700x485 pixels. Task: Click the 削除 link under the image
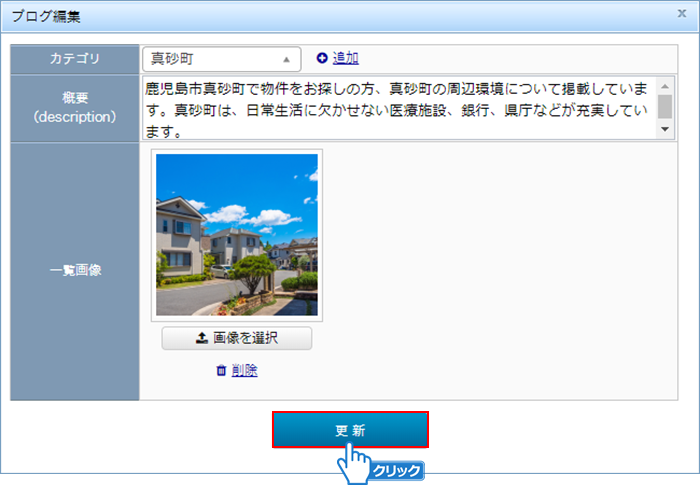pyautogui.click(x=244, y=371)
